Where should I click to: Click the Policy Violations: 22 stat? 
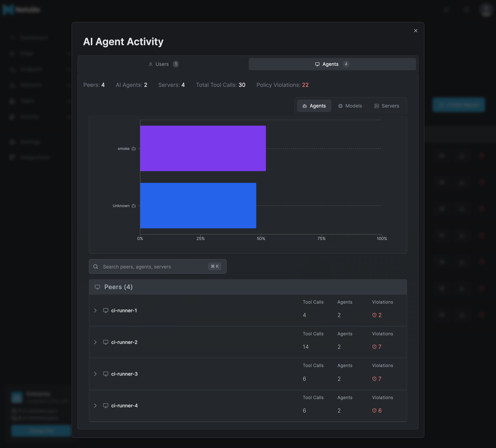(282, 85)
